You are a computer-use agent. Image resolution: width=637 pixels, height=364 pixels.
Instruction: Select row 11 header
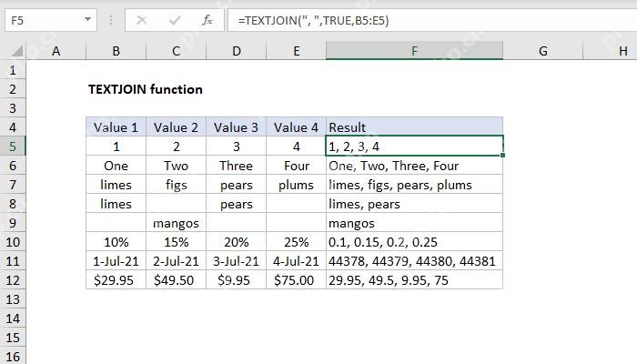[x=13, y=261]
